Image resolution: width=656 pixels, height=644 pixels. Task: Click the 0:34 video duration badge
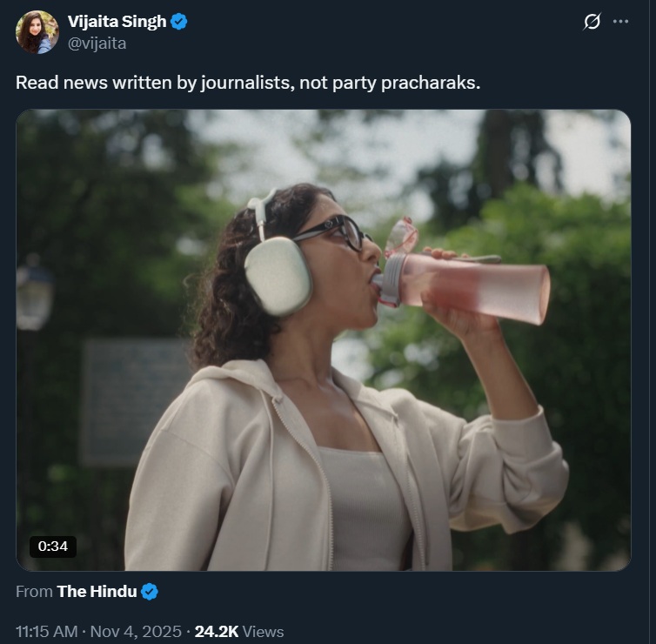point(53,547)
